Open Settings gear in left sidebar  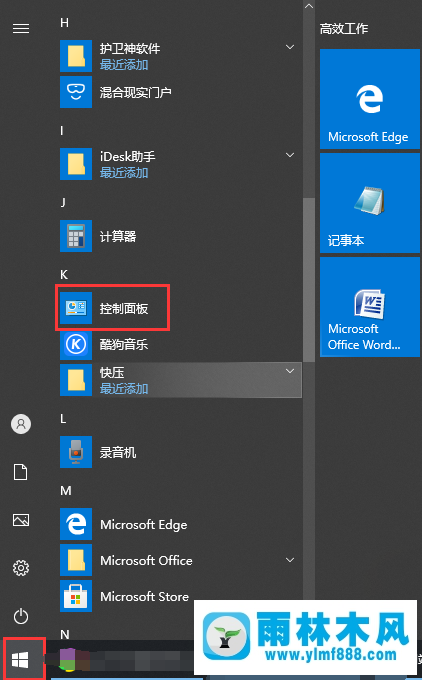point(21,568)
